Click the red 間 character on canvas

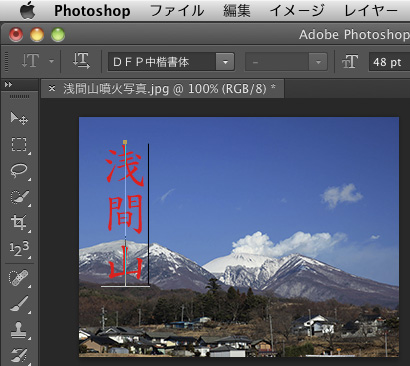coord(126,214)
